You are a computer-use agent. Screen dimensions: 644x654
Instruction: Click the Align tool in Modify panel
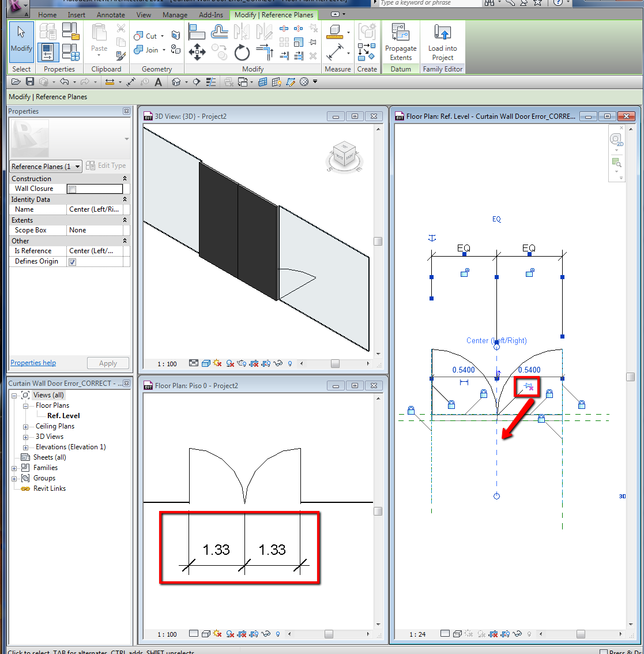[x=197, y=32]
